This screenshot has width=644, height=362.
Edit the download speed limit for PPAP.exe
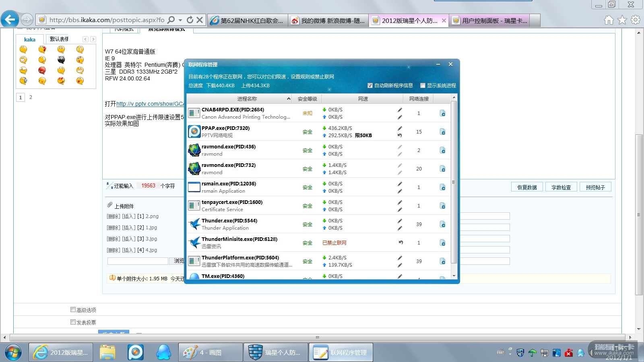[x=400, y=128]
